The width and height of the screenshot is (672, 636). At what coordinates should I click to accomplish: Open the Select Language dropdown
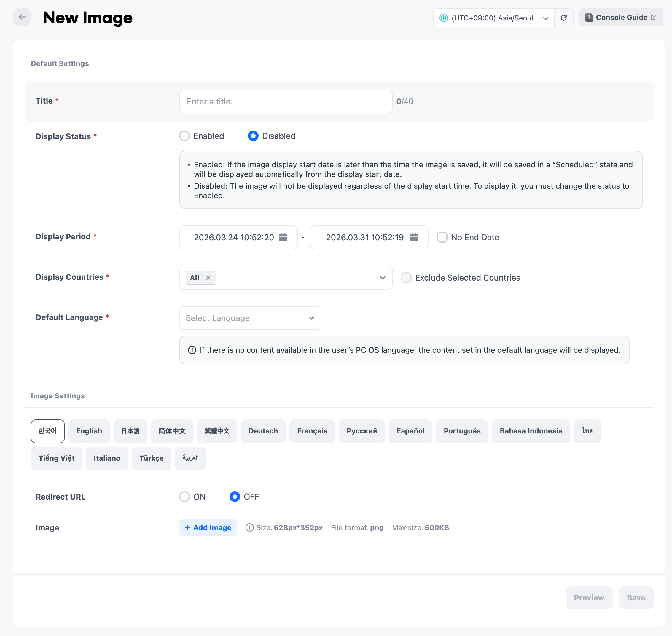point(250,318)
